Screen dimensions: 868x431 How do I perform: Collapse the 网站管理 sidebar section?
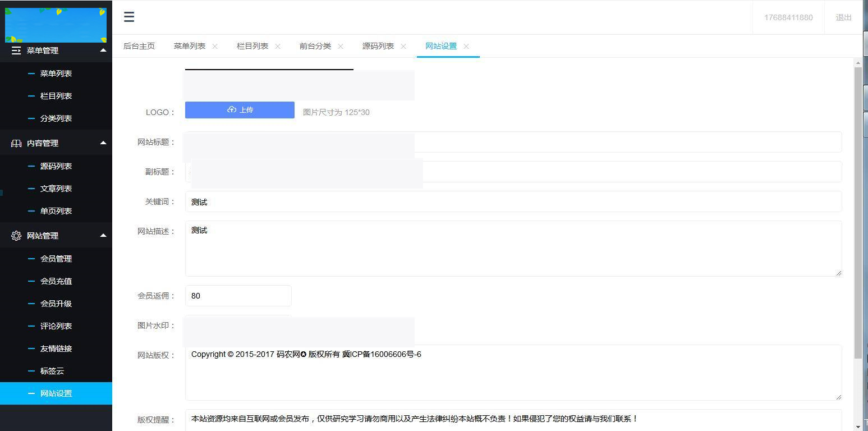point(103,235)
